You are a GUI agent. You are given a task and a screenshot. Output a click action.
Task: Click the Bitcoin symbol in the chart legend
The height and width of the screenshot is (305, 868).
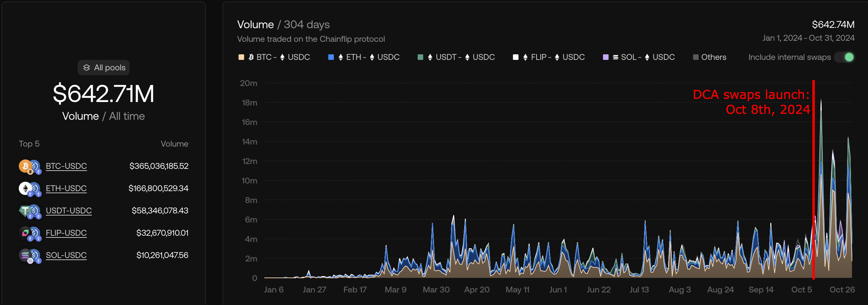pyautogui.click(x=251, y=57)
